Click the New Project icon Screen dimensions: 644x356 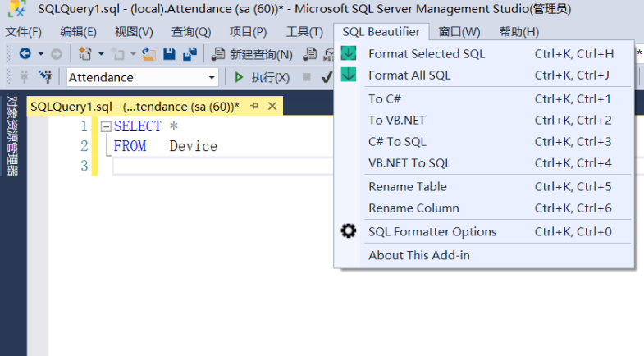pos(85,54)
